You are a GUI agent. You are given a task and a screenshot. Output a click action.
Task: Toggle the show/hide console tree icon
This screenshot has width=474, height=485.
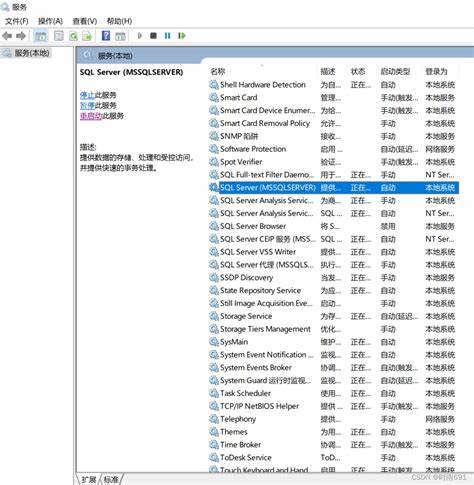coord(41,36)
